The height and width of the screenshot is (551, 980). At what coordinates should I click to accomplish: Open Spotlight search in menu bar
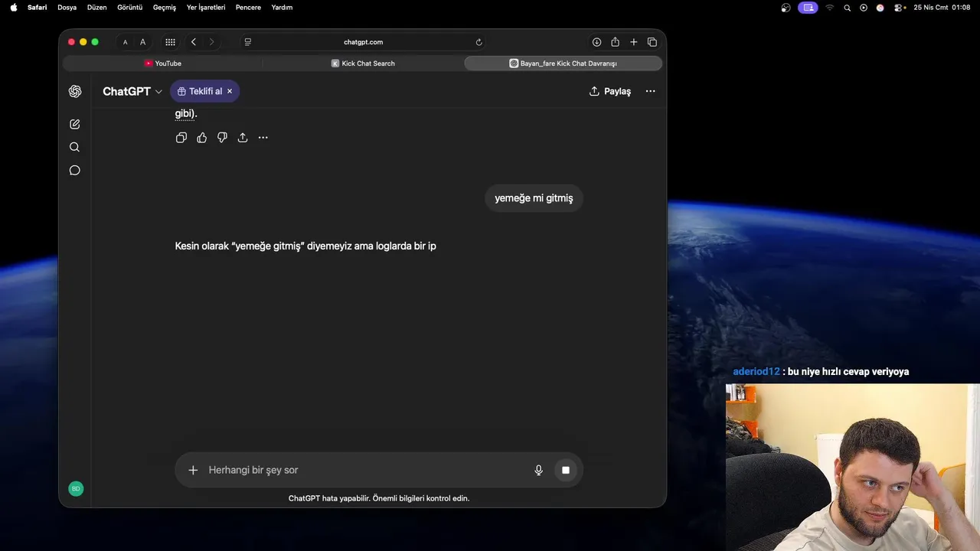tap(847, 8)
